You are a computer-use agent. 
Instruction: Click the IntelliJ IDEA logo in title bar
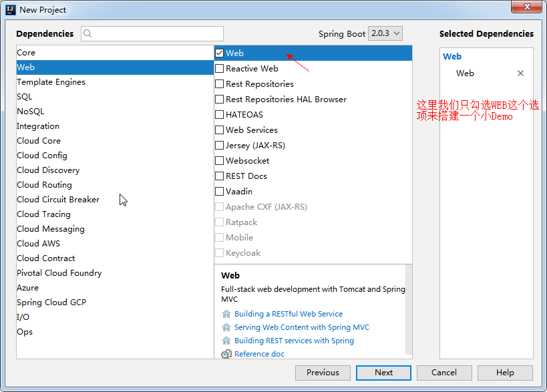(x=11, y=10)
